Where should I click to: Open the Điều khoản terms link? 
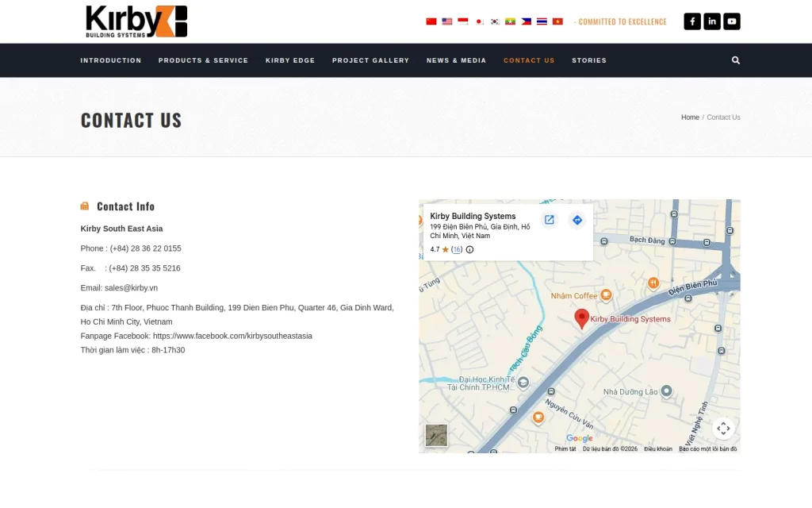pos(657,449)
